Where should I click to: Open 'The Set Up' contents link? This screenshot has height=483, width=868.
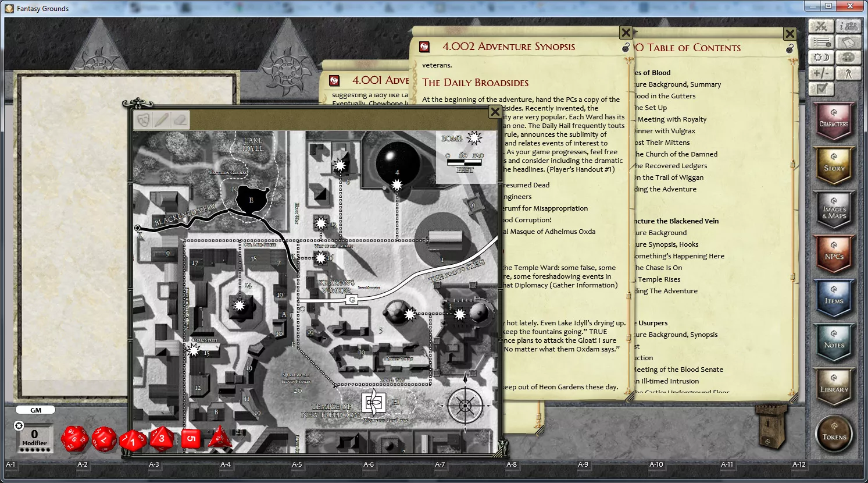tap(651, 108)
